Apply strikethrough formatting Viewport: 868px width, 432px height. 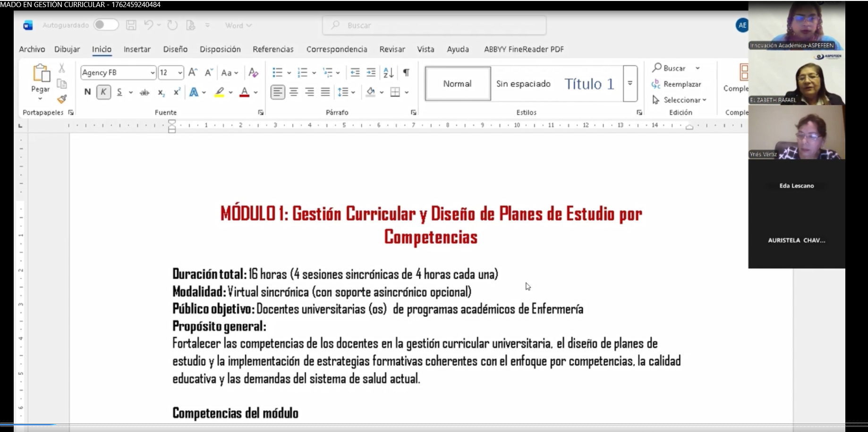point(145,93)
